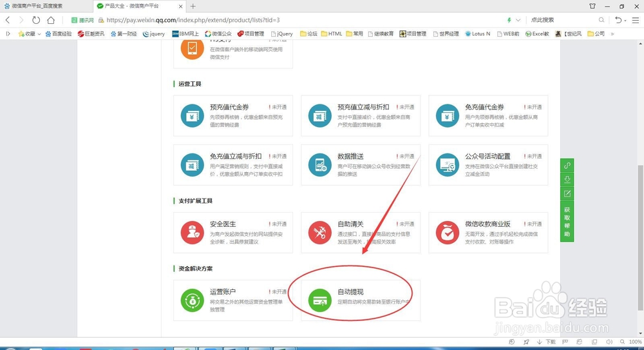
Task: Go to the browser home page icon
Action: click(50, 20)
